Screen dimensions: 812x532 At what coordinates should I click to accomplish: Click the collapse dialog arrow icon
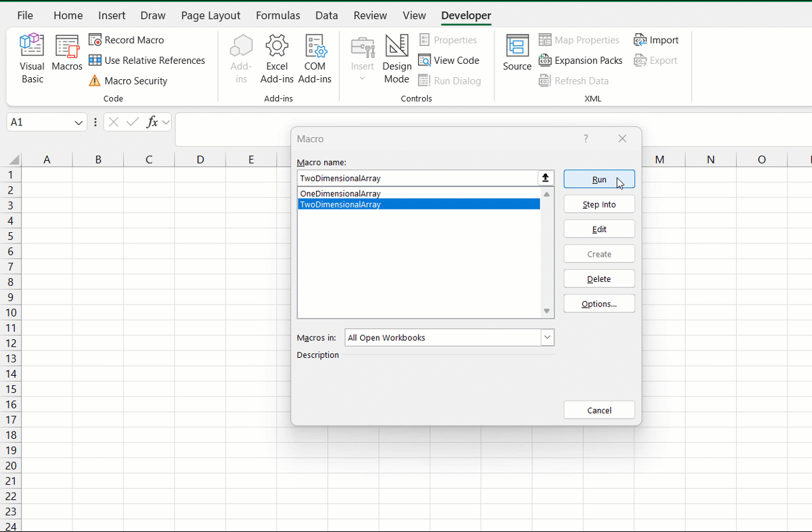coord(546,178)
